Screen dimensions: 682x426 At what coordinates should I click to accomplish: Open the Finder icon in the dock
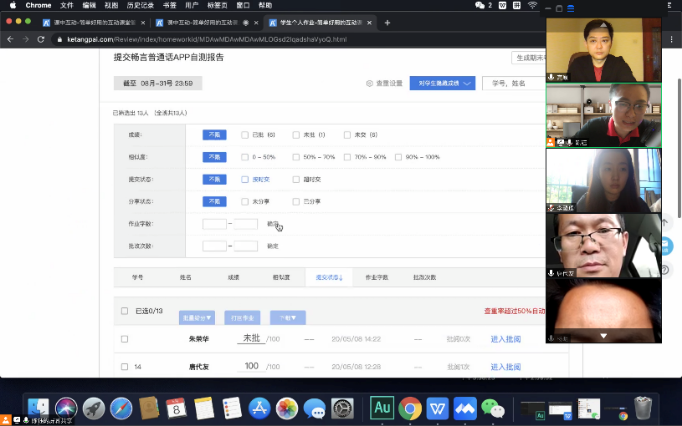click(x=39, y=408)
